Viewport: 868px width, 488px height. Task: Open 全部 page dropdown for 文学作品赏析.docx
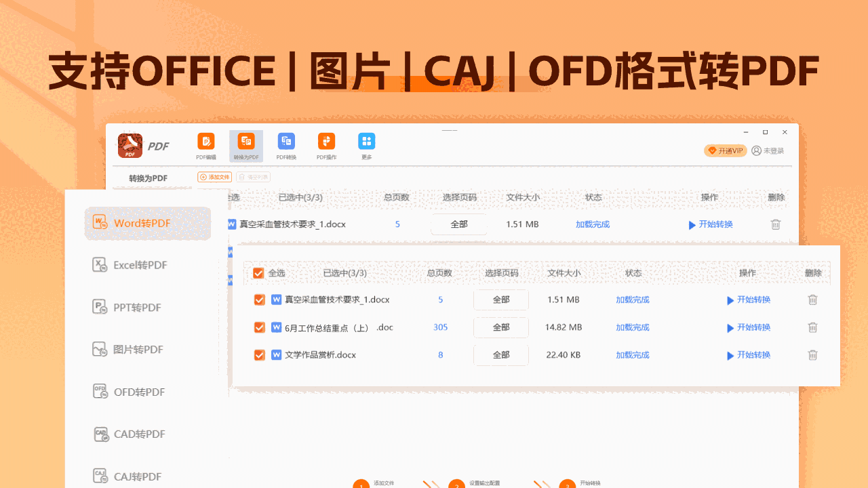point(501,354)
